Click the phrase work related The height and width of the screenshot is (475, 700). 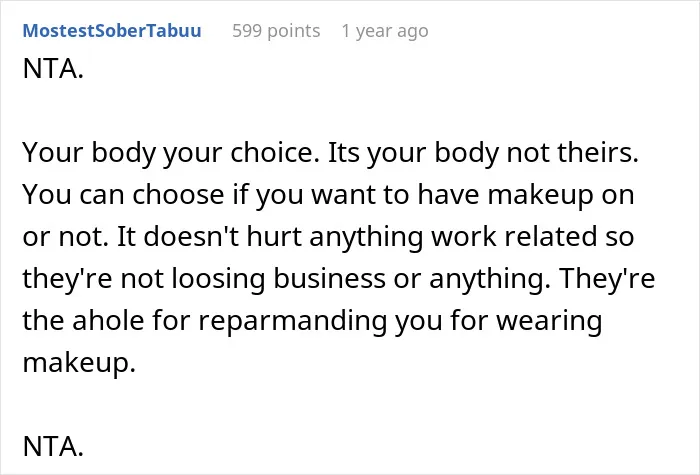514,237
